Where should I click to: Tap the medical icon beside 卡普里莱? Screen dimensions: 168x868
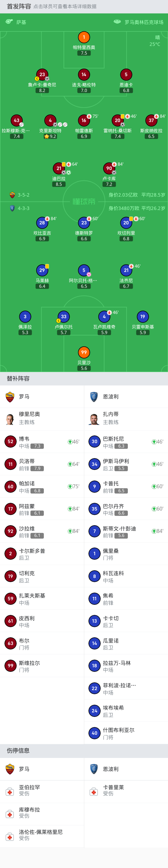pyautogui.click(x=94, y=792)
